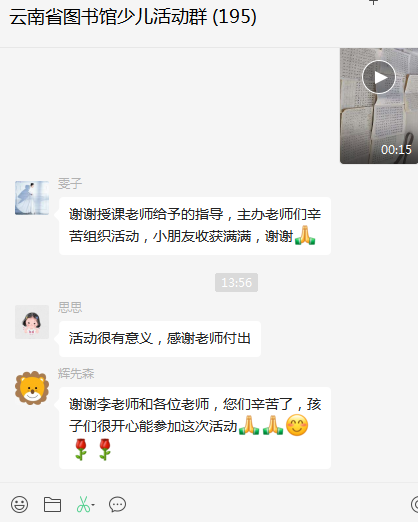Click the send file folder icon
This screenshot has height=522, width=418.
[52, 504]
